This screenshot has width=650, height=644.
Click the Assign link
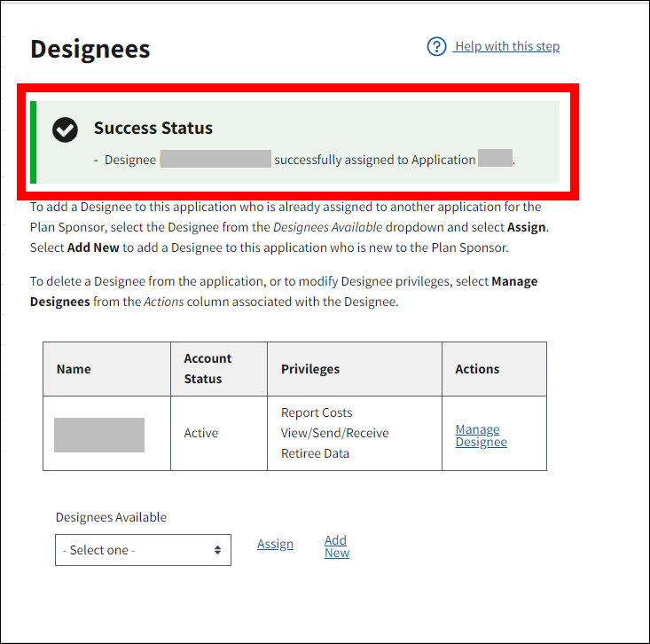pos(275,544)
